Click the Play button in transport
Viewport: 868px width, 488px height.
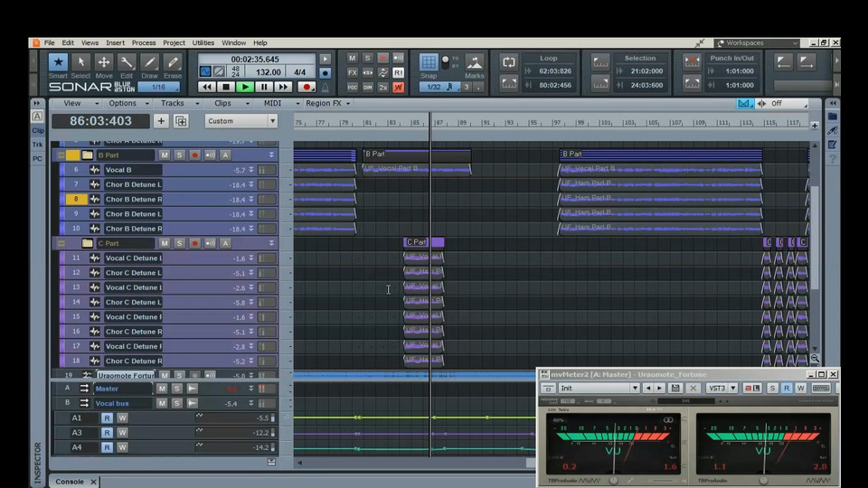click(x=245, y=87)
